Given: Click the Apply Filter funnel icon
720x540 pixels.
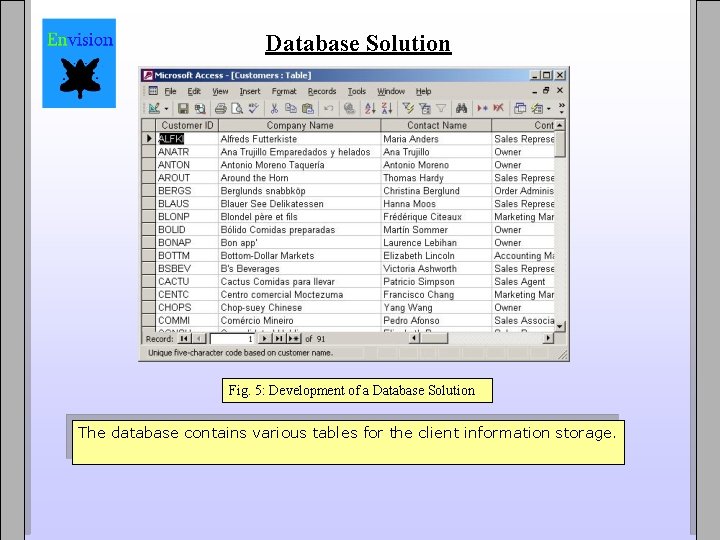Looking at the screenshot, I should pos(441,109).
